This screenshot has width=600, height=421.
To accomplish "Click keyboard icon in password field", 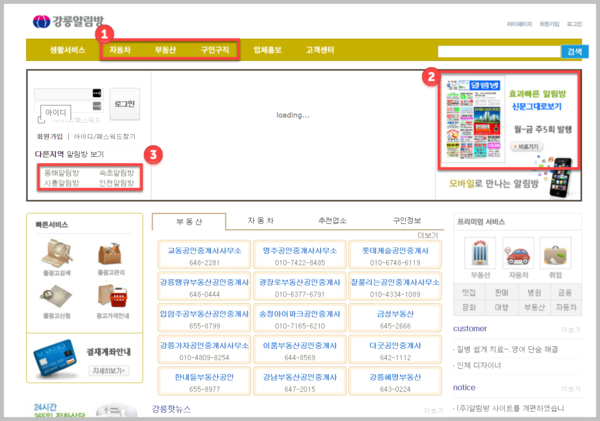I will 97,106.
